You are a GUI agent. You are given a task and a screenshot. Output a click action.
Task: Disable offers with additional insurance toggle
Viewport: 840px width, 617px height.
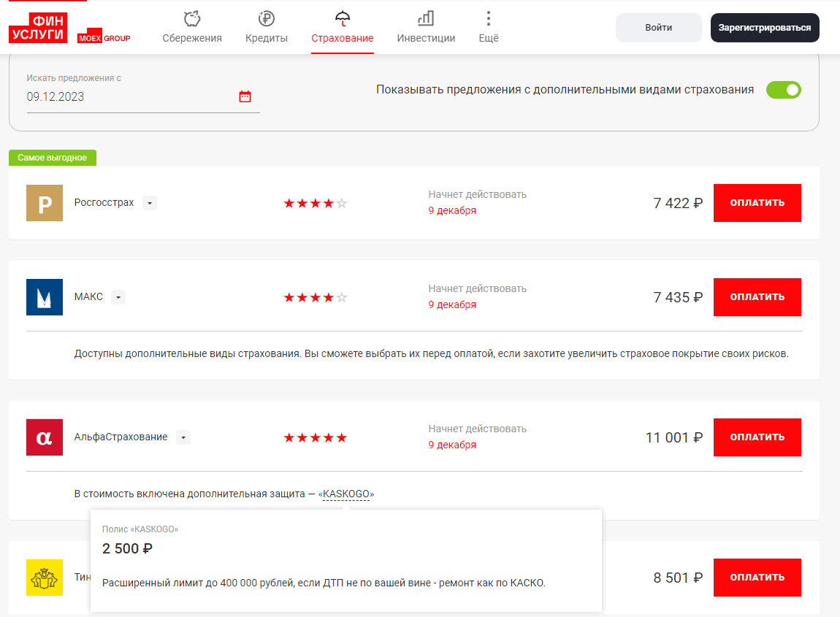point(783,90)
